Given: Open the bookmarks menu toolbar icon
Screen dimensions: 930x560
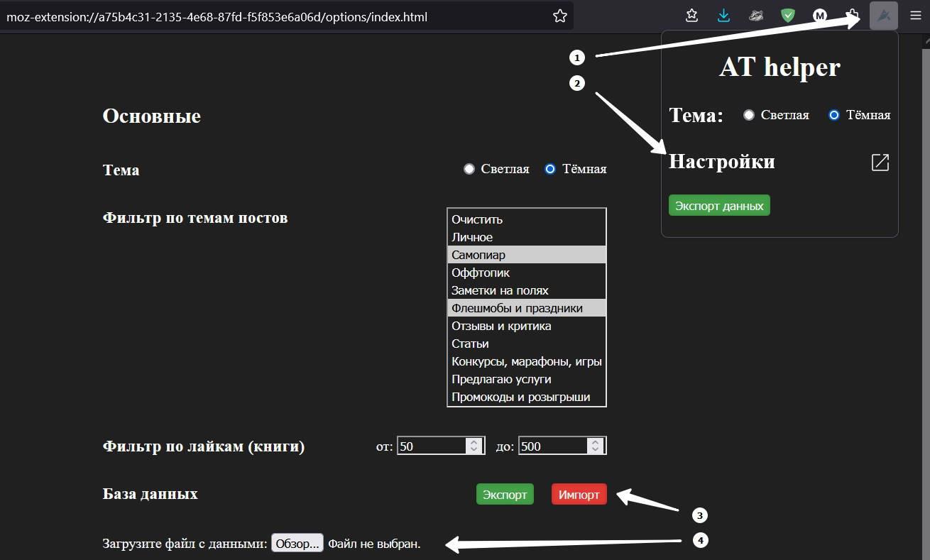Looking at the screenshot, I should pyautogui.click(x=691, y=16).
